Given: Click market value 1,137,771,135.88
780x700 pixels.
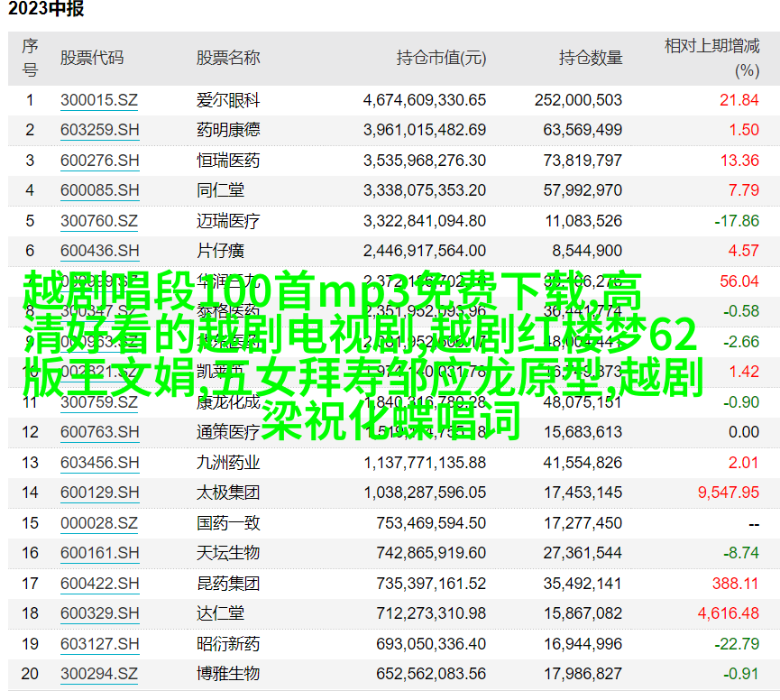Looking at the screenshot, I should pos(425,463).
